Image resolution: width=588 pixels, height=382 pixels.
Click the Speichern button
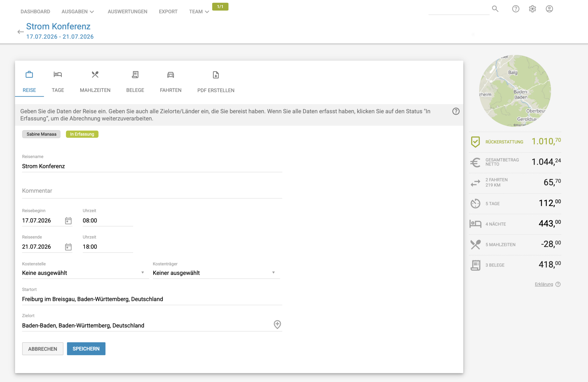point(86,349)
